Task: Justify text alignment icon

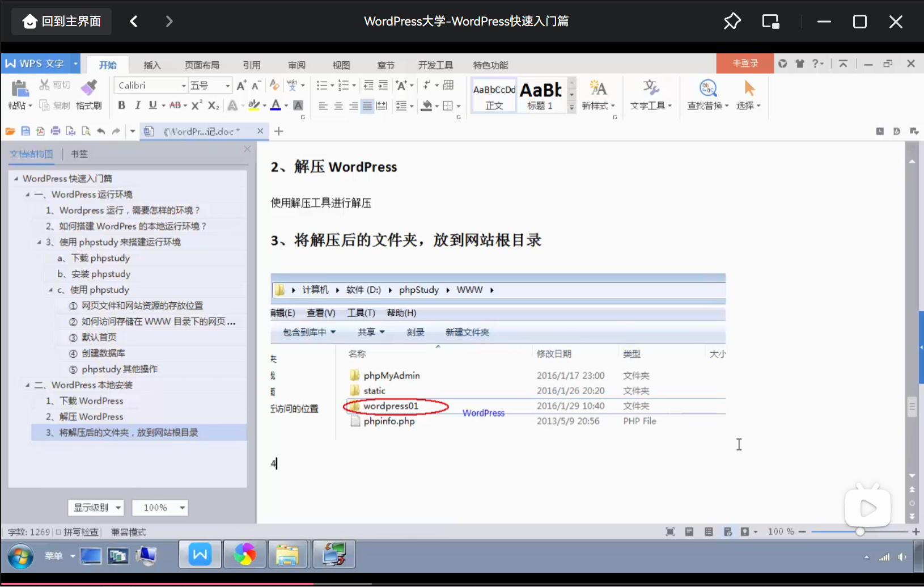Action: (x=367, y=105)
